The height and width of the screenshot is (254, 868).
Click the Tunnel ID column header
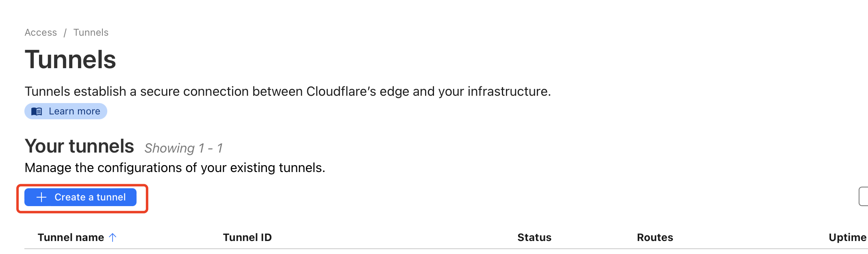[247, 237]
